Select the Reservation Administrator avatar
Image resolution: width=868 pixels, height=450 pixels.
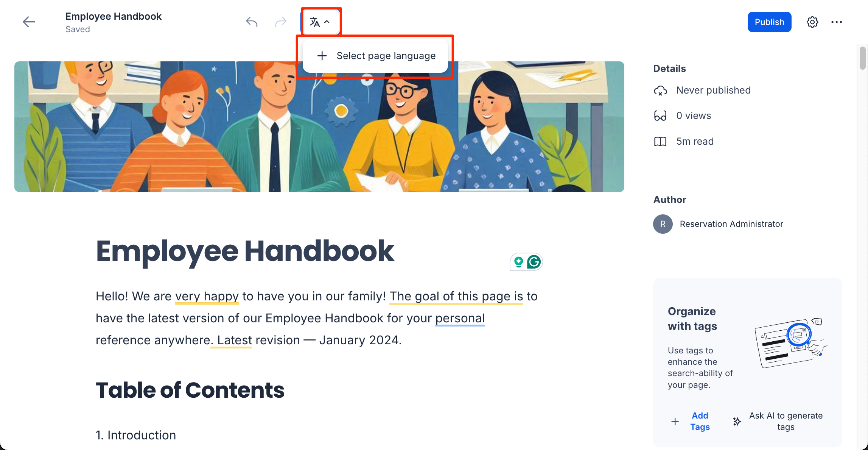[x=663, y=224]
